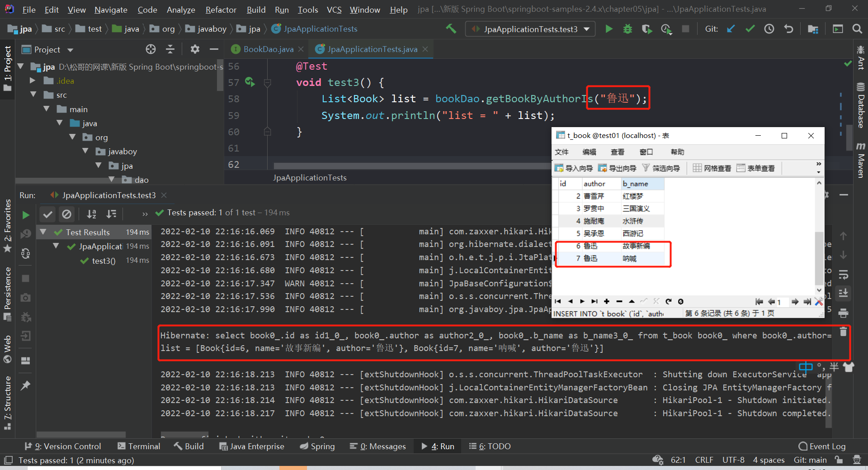Open Maven side panel
Image resolution: width=868 pixels, height=470 pixels.
(861, 160)
